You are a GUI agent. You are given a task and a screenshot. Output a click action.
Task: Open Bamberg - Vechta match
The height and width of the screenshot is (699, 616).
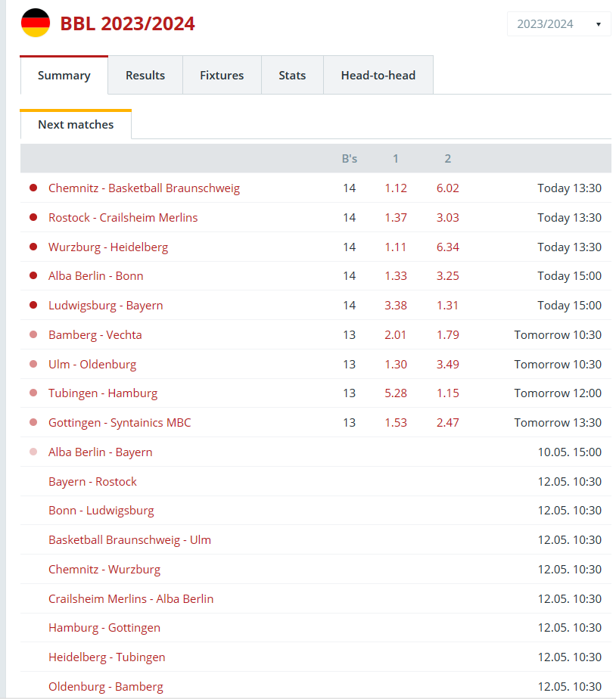[x=95, y=335]
